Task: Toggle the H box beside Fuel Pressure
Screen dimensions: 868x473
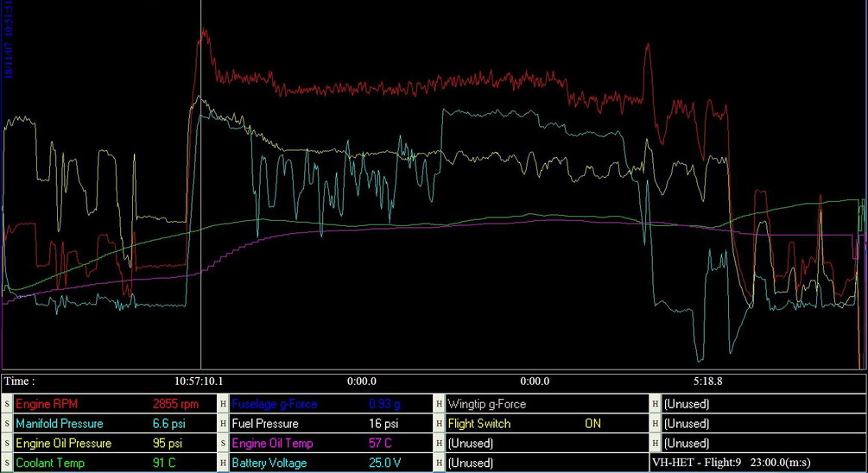Action: click(223, 424)
